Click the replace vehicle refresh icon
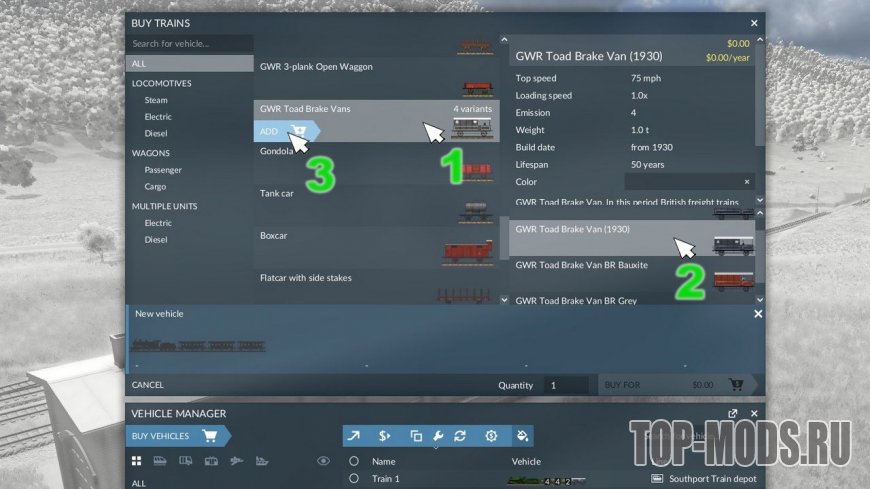 (x=460, y=436)
